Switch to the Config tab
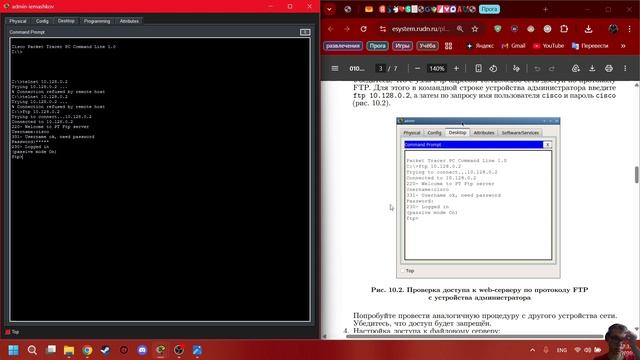The image size is (640, 360). (x=42, y=21)
